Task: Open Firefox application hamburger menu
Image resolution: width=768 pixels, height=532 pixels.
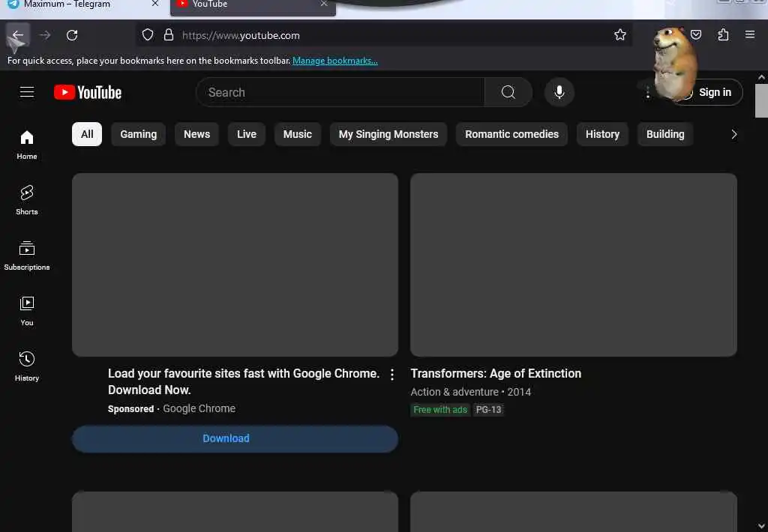Action: point(749,34)
